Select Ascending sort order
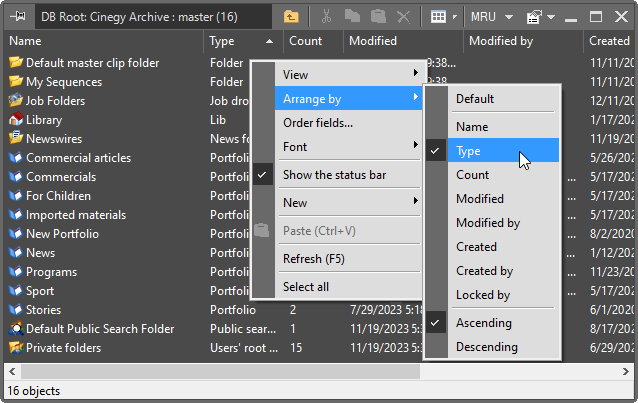 tap(483, 323)
